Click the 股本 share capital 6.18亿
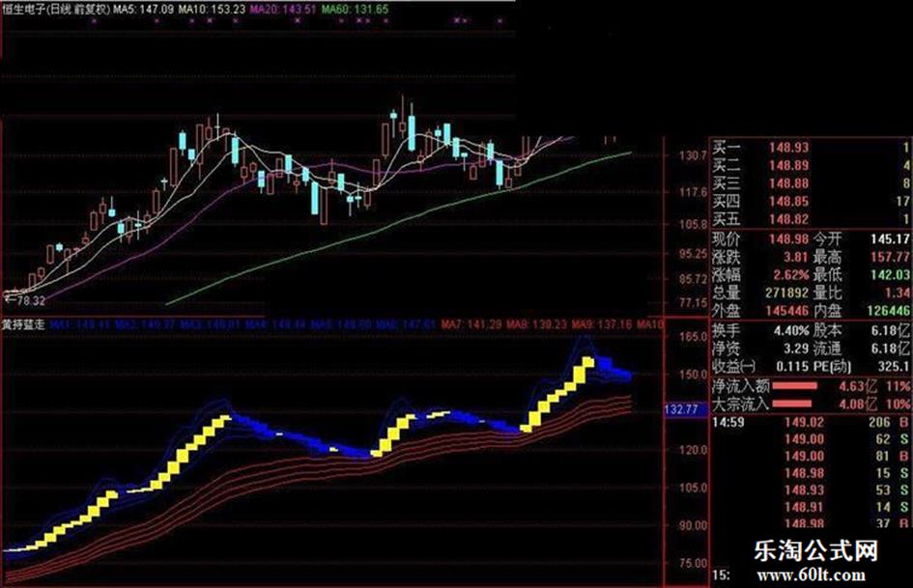This screenshot has height=588, width=913. click(891, 330)
